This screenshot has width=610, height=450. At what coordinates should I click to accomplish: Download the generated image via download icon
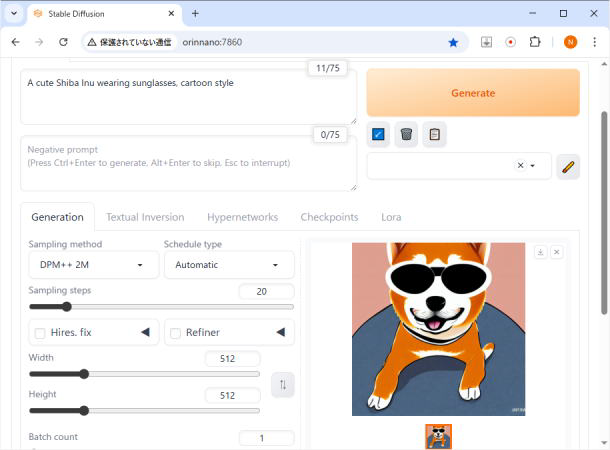[x=541, y=252]
